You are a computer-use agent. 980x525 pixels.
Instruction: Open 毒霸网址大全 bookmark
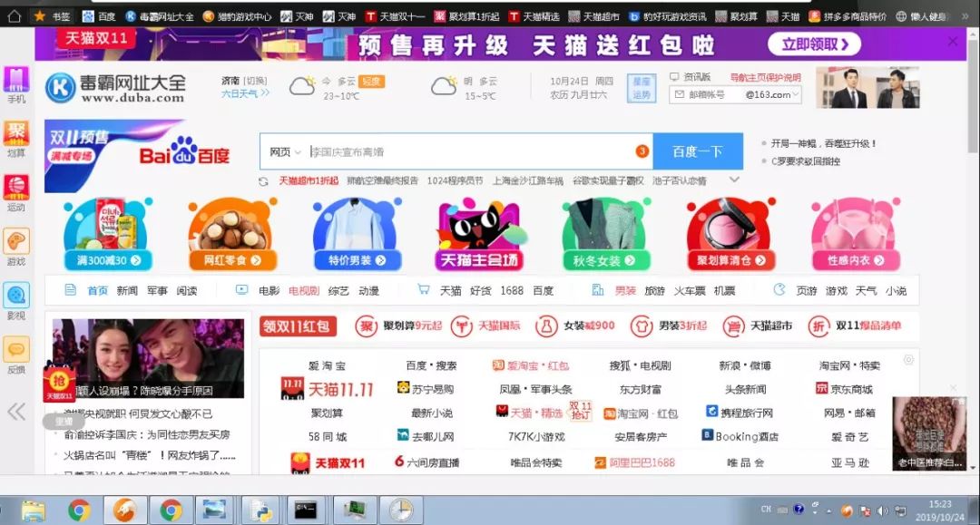click(160, 17)
